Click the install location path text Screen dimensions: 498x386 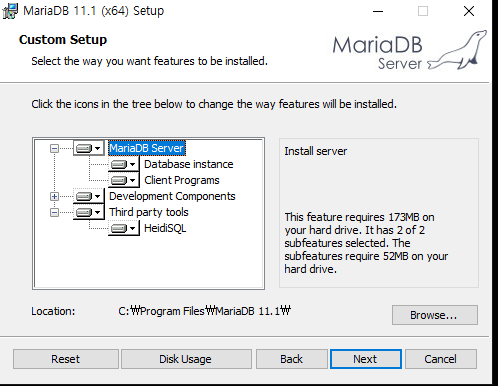pyautogui.click(x=204, y=311)
